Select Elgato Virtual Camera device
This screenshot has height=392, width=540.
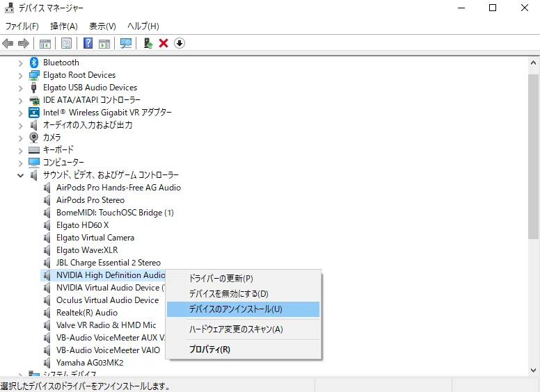click(x=95, y=238)
